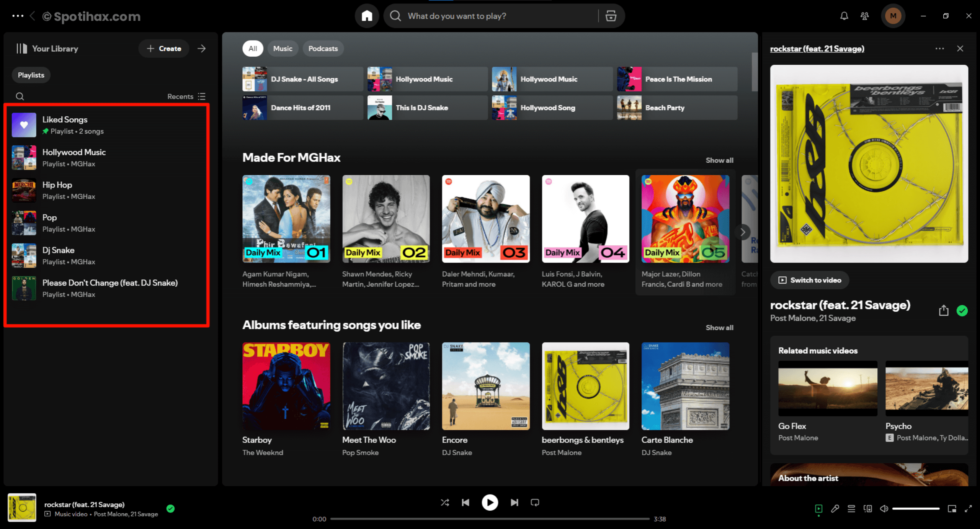Click Switch to video button

[809, 280]
